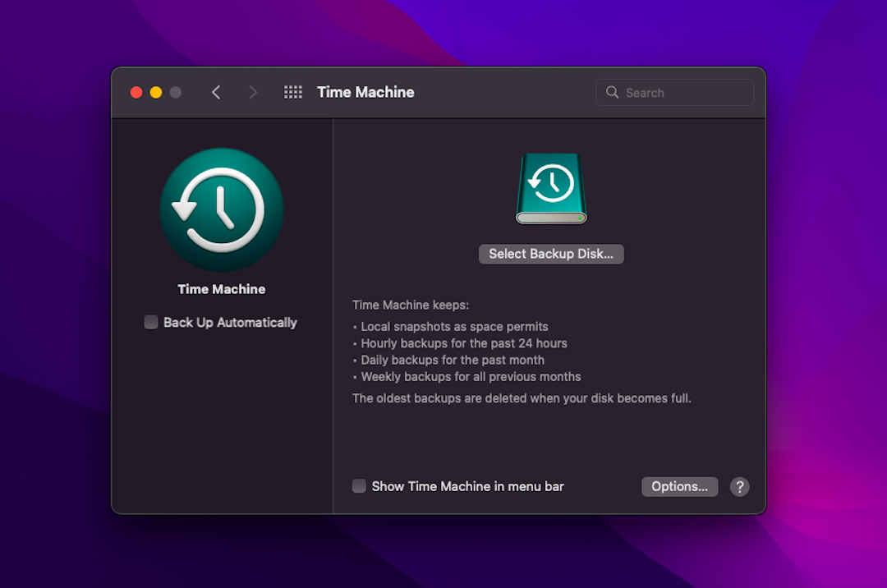The width and height of the screenshot is (887, 588).
Task: Toggle Show Time Machine in menu bar
Action: click(359, 486)
